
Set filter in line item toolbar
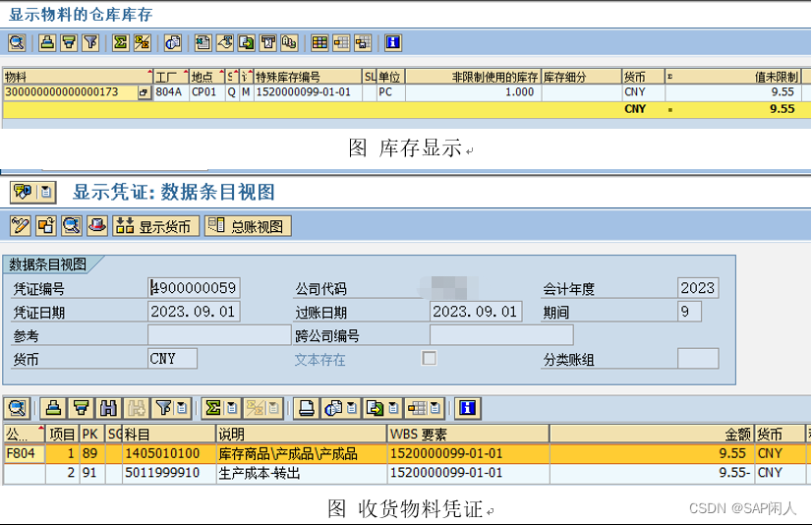click(x=163, y=409)
